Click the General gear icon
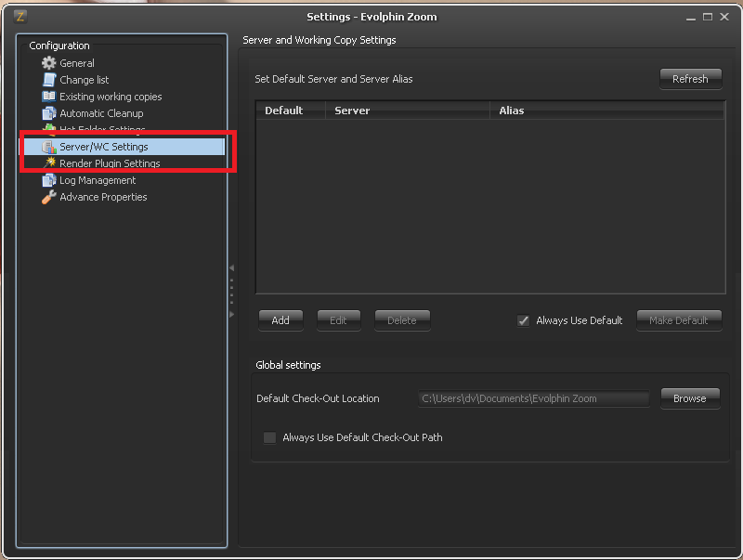The image size is (743, 560). (x=49, y=63)
